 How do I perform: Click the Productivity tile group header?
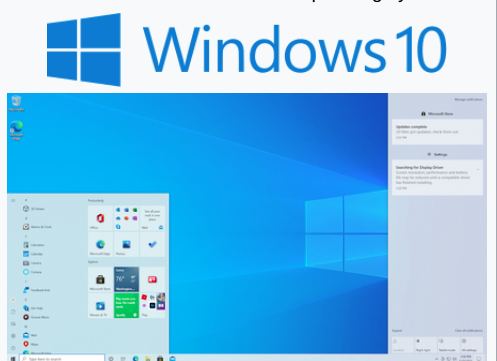(96, 200)
